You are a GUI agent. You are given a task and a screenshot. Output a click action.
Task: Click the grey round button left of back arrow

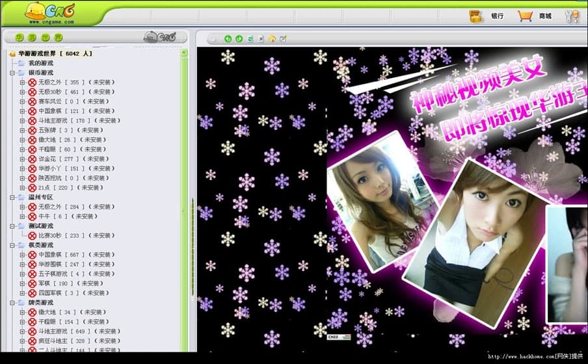tap(214, 39)
